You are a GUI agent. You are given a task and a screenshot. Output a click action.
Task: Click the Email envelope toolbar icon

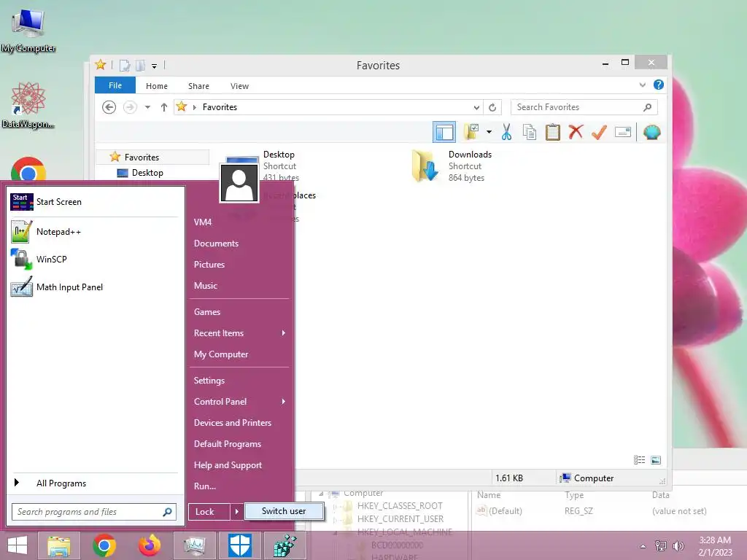coord(623,132)
